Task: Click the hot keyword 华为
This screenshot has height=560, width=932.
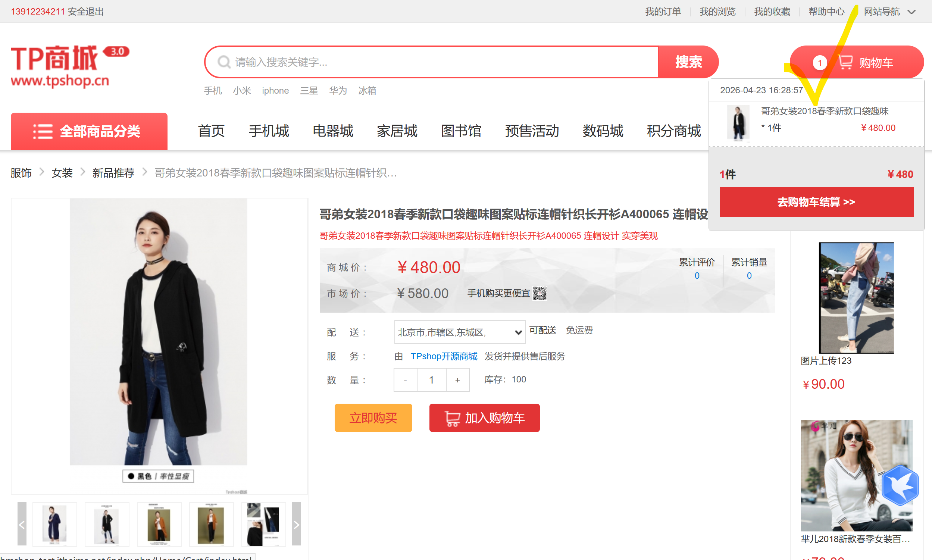Action: (338, 91)
